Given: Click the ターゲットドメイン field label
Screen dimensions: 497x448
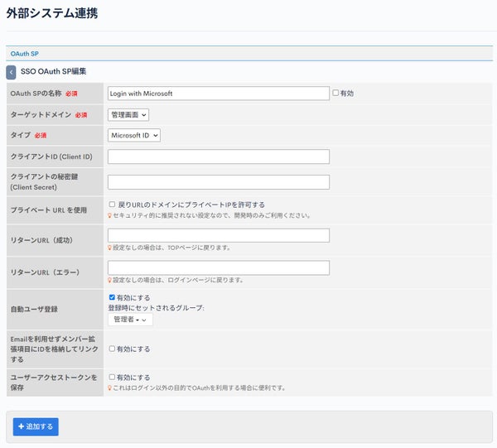Looking at the screenshot, I should coord(41,115).
